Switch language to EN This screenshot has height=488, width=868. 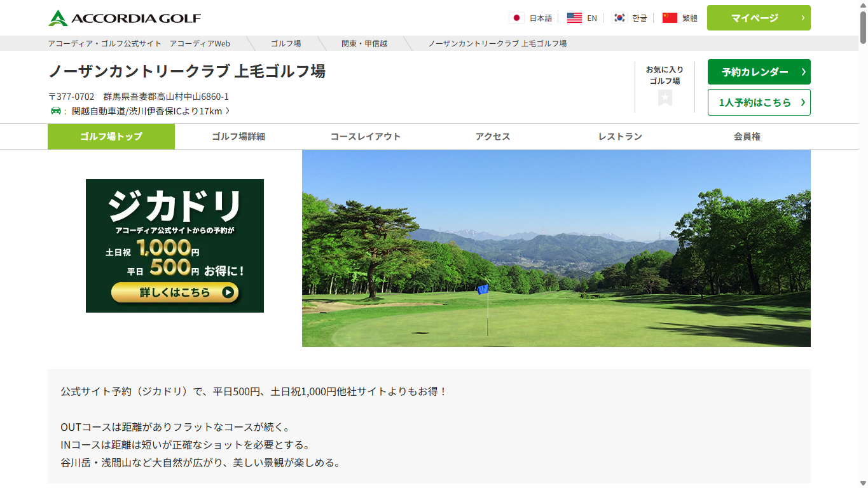coord(592,18)
